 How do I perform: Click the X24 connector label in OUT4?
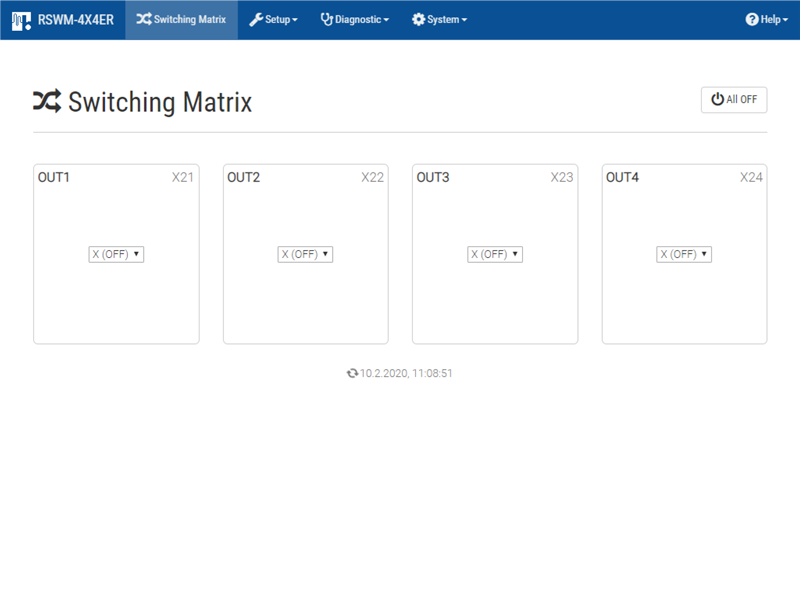point(751,178)
